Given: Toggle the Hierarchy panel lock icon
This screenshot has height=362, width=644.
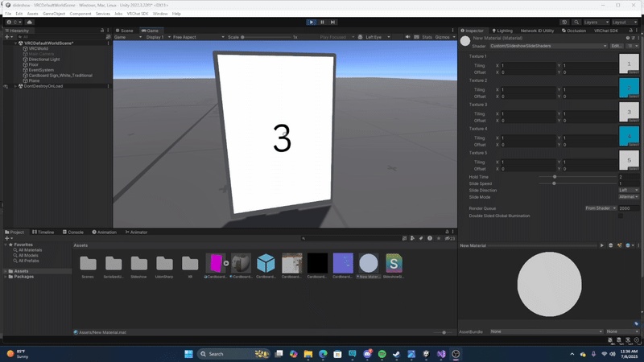Looking at the screenshot, I should [102, 31].
